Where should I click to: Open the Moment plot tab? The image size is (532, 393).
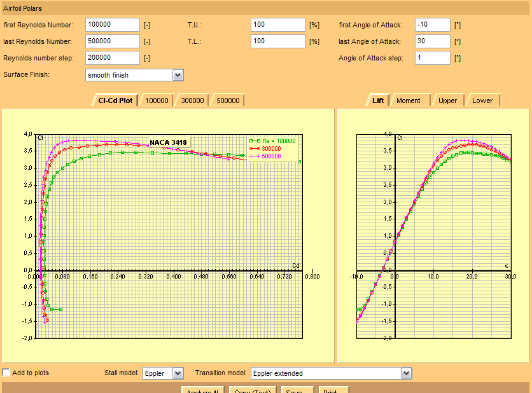pyautogui.click(x=409, y=100)
